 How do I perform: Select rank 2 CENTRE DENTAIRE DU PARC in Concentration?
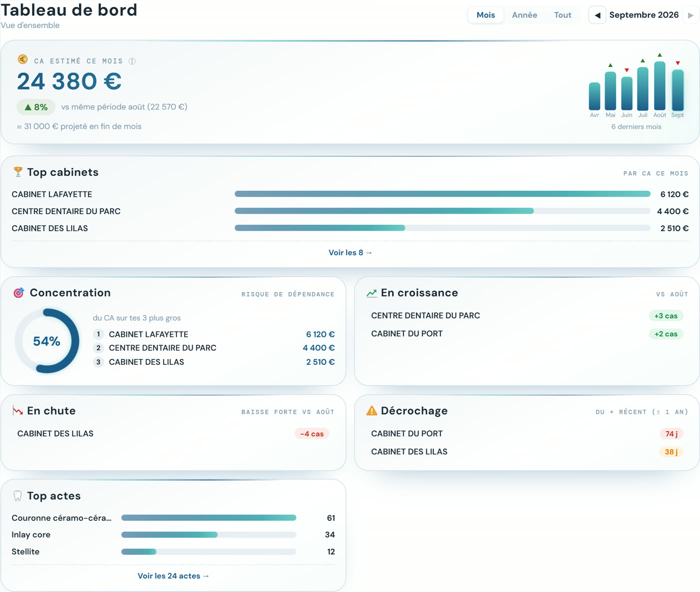click(214, 348)
